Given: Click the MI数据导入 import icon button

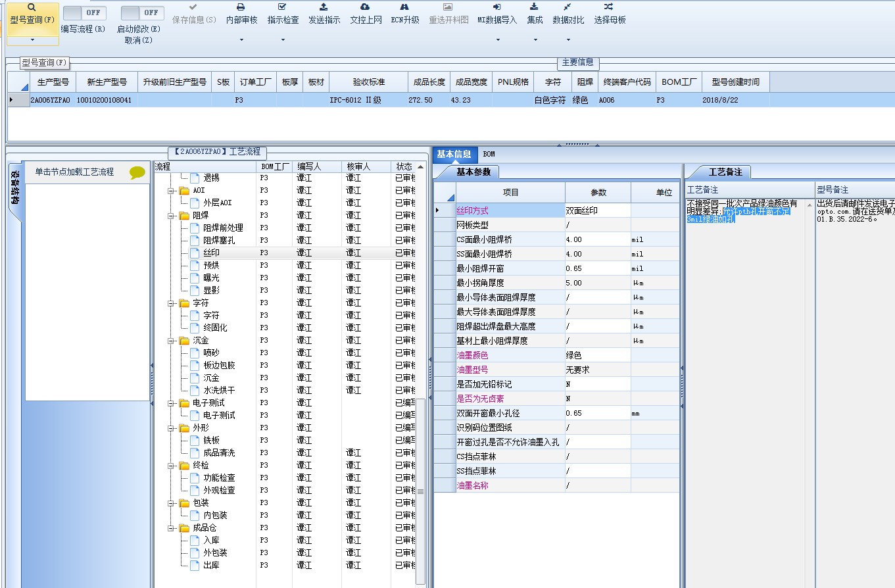Looking at the screenshot, I should pos(497,7).
